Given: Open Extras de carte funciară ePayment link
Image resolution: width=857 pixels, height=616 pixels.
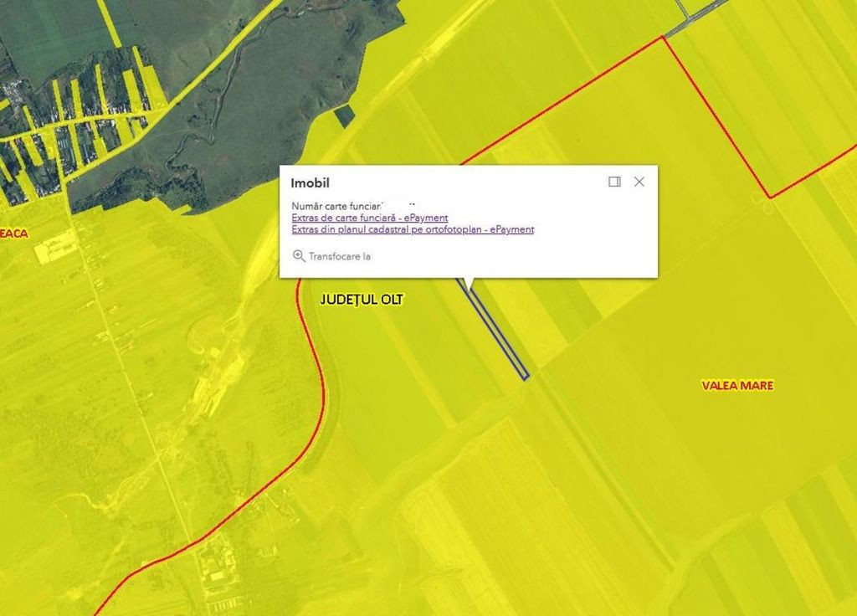Looking at the screenshot, I should [369, 218].
